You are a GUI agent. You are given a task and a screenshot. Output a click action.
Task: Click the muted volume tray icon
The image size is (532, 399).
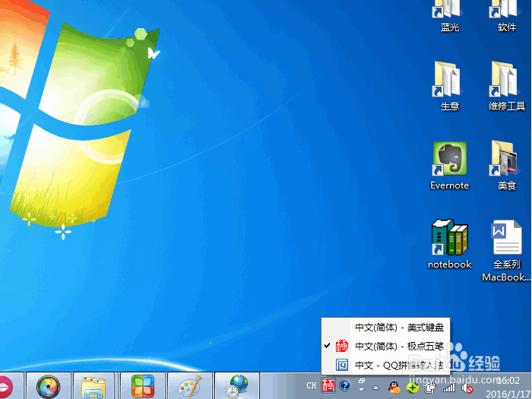(467, 388)
